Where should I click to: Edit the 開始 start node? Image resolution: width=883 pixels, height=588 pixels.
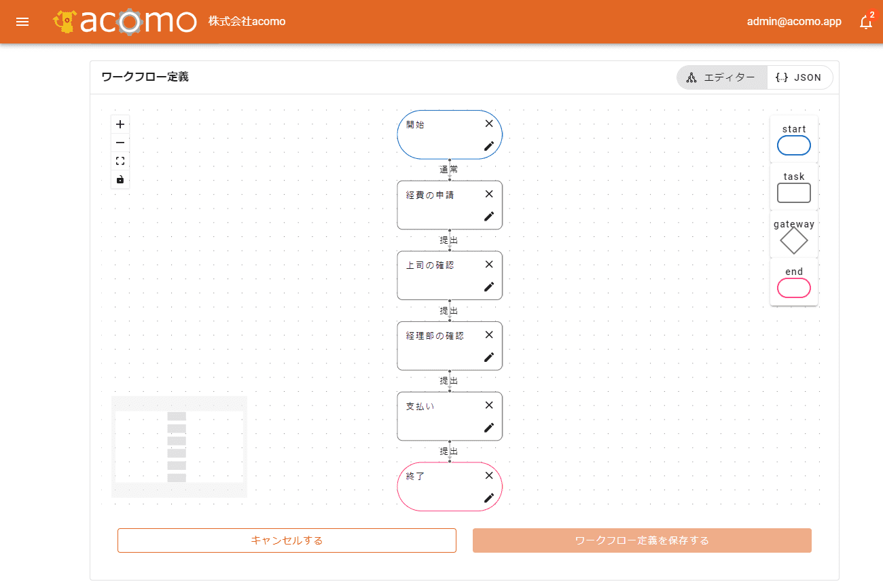[488, 145]
